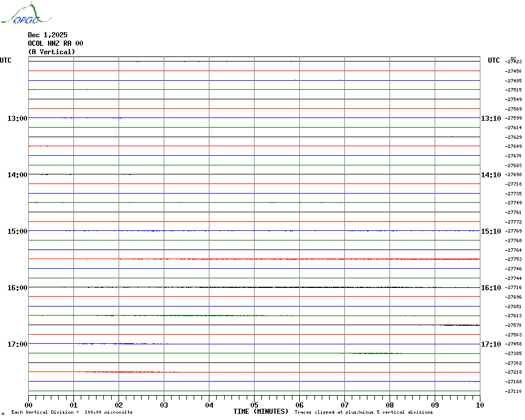The height and width of the screenshot is (420, 525).
Task: Click the -27423 offset value at top right
Action: pos(514,62)
